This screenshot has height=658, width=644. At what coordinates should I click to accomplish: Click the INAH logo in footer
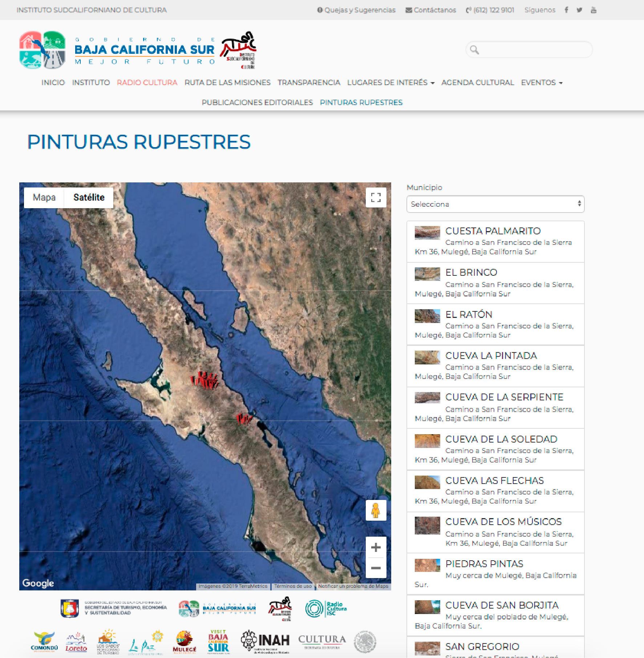(266, 641)
